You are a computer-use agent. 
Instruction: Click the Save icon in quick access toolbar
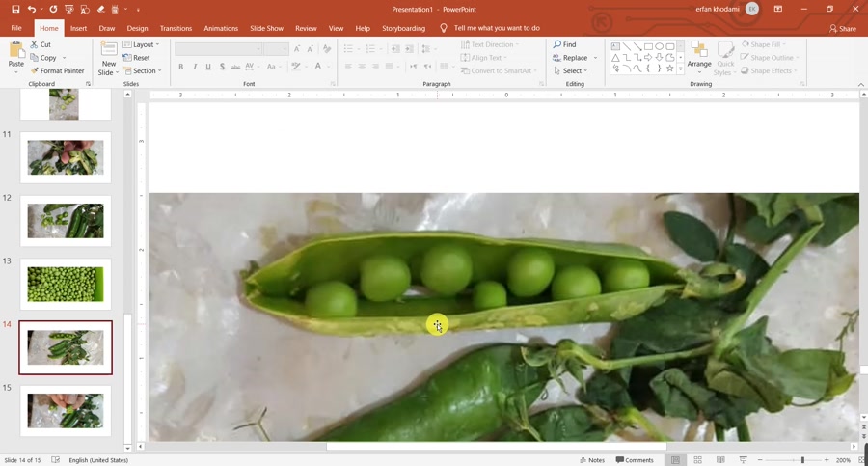(15, 10)
